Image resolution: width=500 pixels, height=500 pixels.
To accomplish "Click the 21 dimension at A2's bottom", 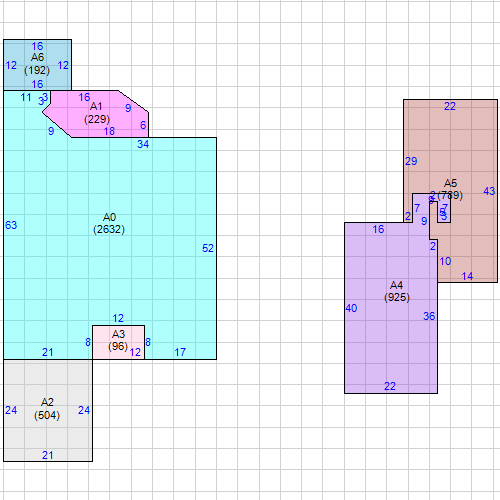I will [48, 455].
